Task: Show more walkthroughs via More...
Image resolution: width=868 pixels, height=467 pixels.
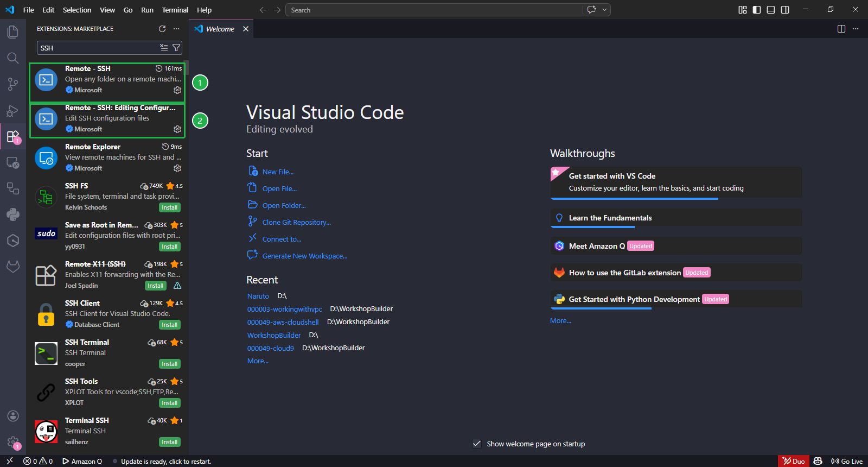Action: click(x=560, y=320)
